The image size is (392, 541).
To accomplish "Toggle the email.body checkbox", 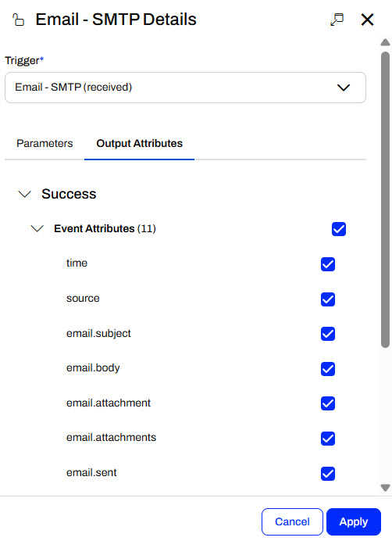I will (x=327, y=369).
